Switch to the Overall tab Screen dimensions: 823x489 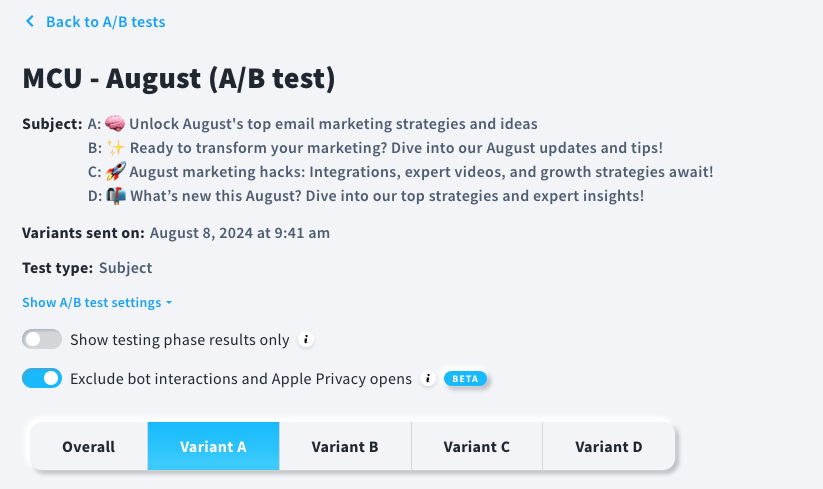pos(88,447)
